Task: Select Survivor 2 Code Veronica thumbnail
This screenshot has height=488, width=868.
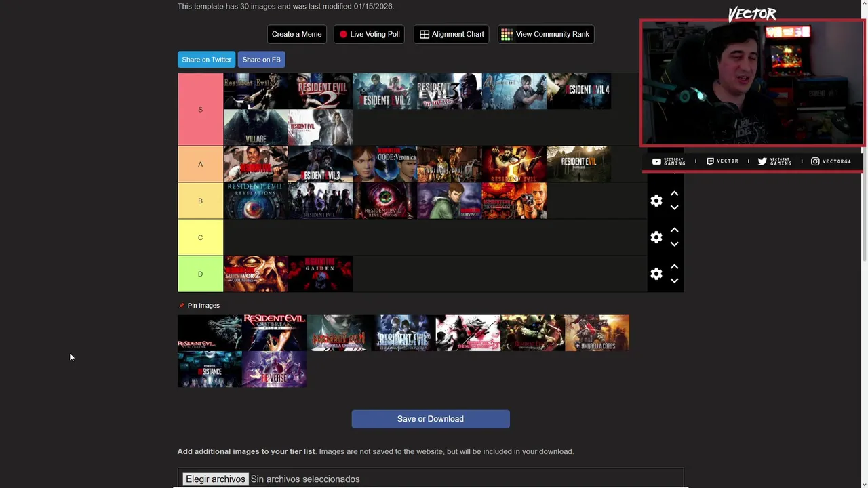Action: [256, 274]
